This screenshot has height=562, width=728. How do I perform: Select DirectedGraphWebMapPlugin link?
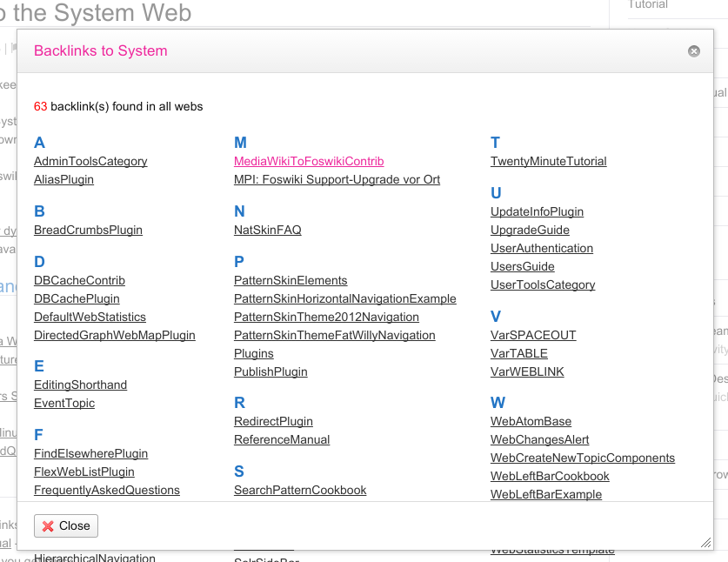115,335
